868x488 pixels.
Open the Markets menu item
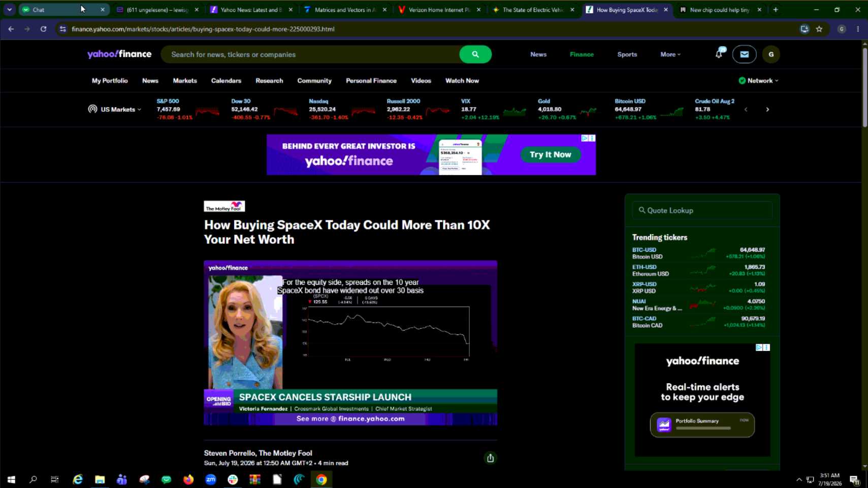coord(185,81)
